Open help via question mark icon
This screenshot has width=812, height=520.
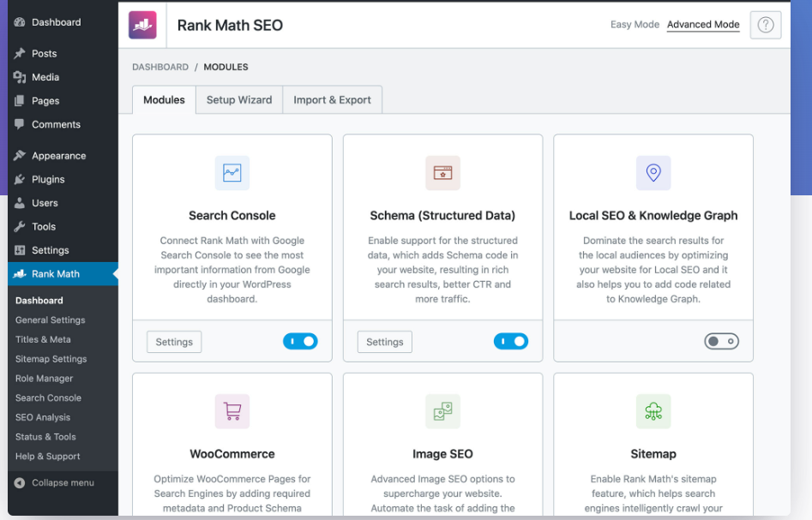coord(765,25)
